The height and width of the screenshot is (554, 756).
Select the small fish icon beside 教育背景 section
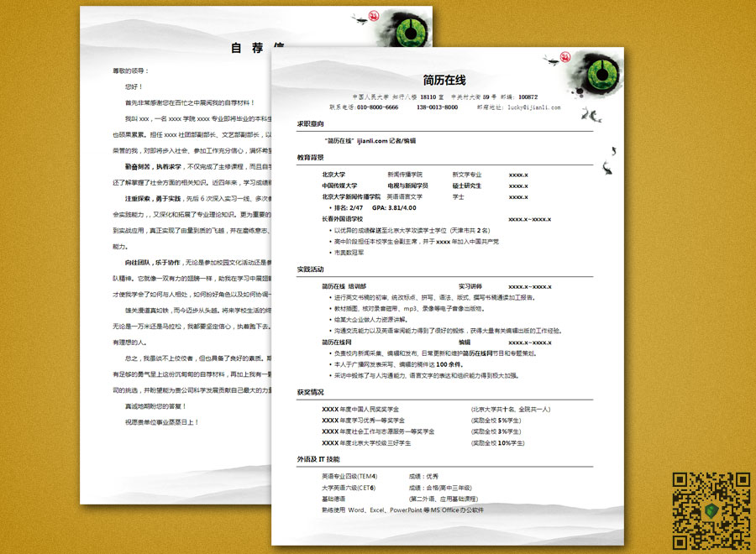point(606,168)
